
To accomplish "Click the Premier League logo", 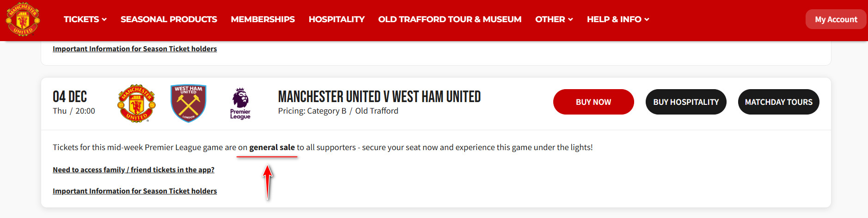I will point(240,103).
